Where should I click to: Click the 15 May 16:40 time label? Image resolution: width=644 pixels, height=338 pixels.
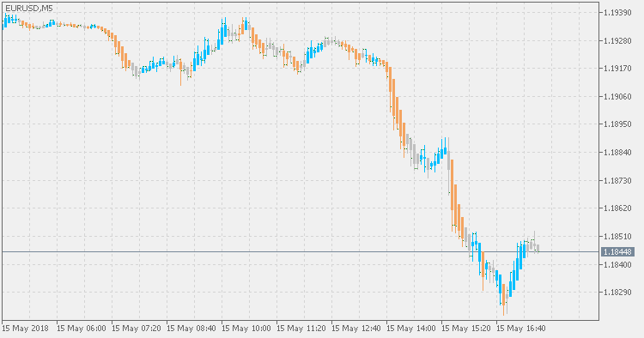[x=521, y=329]
